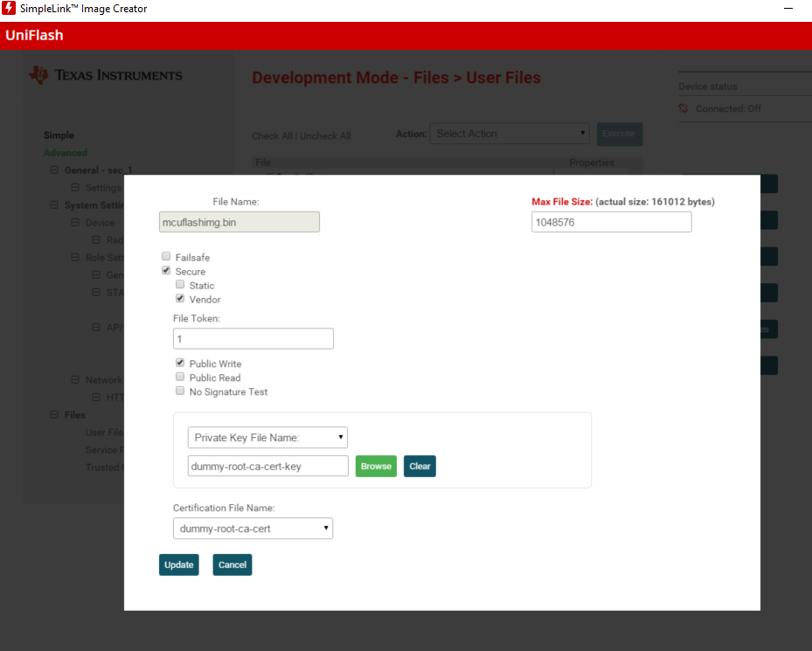Click the UniFlash header title
This screenshot has width=812, height=651.
click(34, 35)
